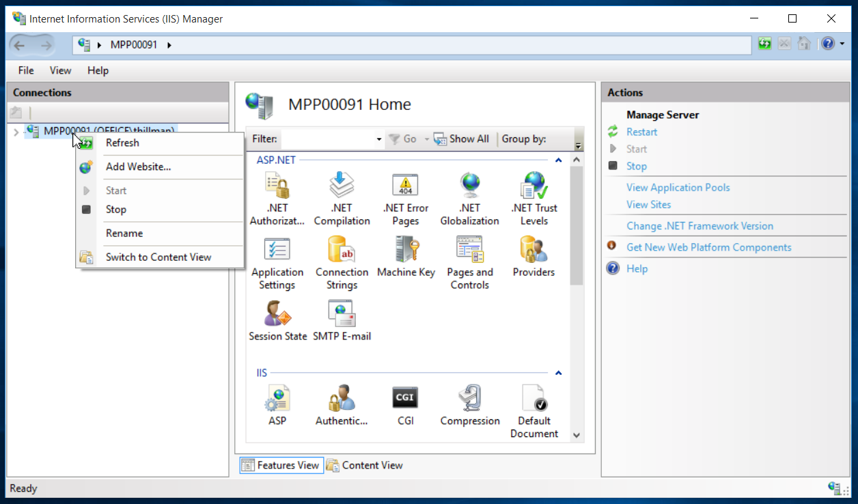
Task: Switch to the Content View tab
Action: click(365, 466)
